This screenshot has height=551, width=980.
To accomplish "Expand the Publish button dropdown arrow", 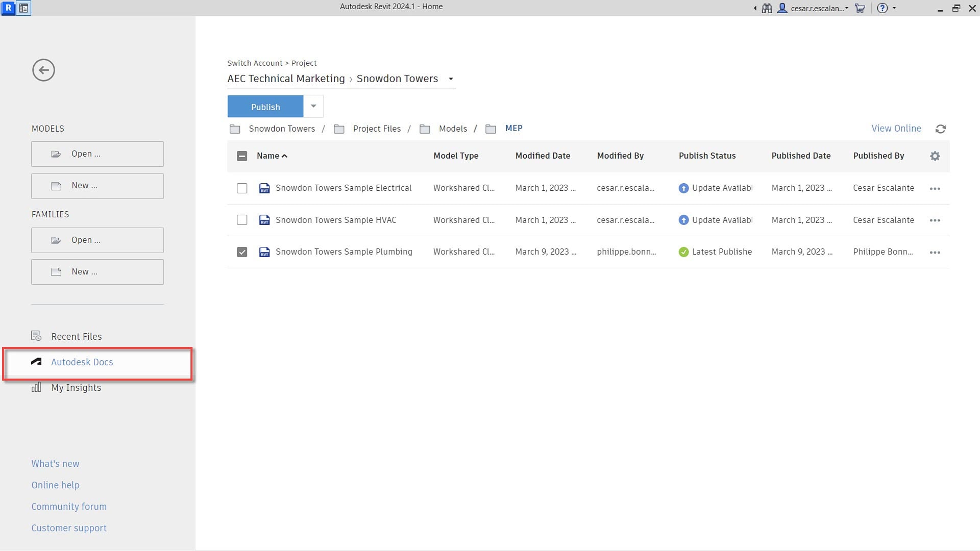I will click(x=313, y=106).
